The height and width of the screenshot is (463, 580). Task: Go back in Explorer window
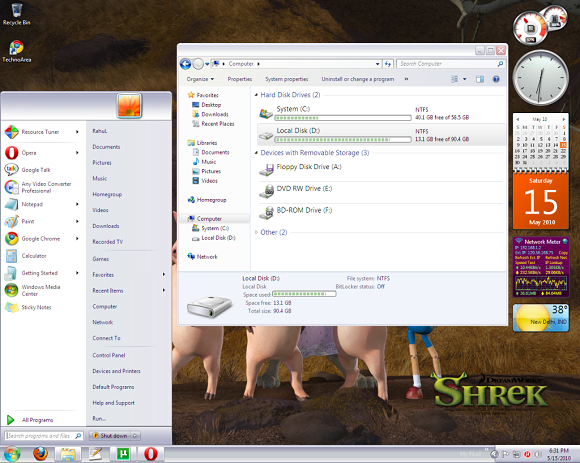coord(185,64)
